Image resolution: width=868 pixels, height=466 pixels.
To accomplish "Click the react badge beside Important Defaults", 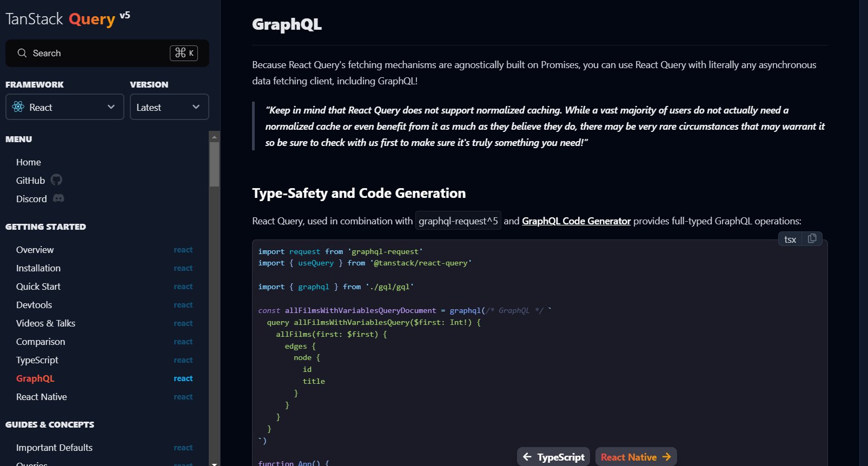I will point(183,448).
